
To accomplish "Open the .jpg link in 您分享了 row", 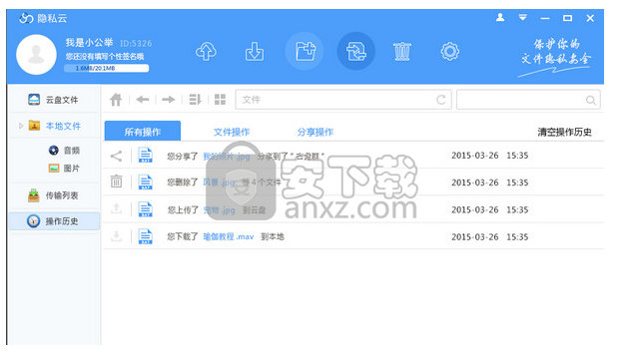I will 227,157.
